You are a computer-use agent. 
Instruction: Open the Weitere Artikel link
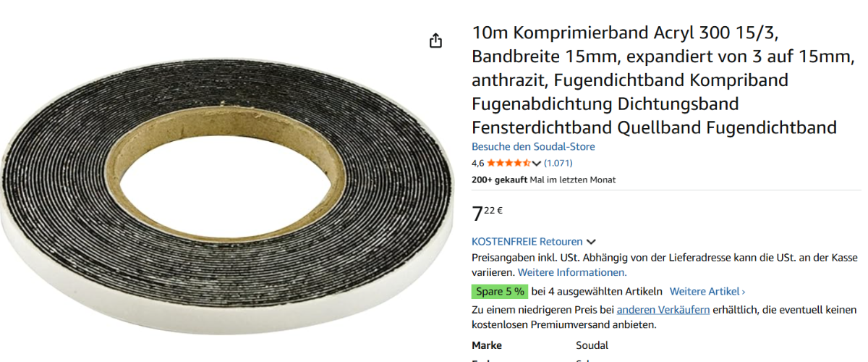(x=707, y=292)
